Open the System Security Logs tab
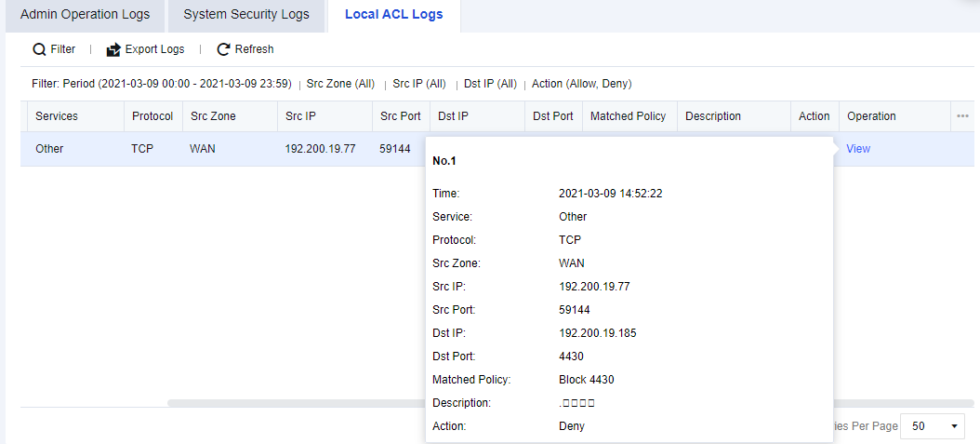980x444 pixels. click(245, 15)
